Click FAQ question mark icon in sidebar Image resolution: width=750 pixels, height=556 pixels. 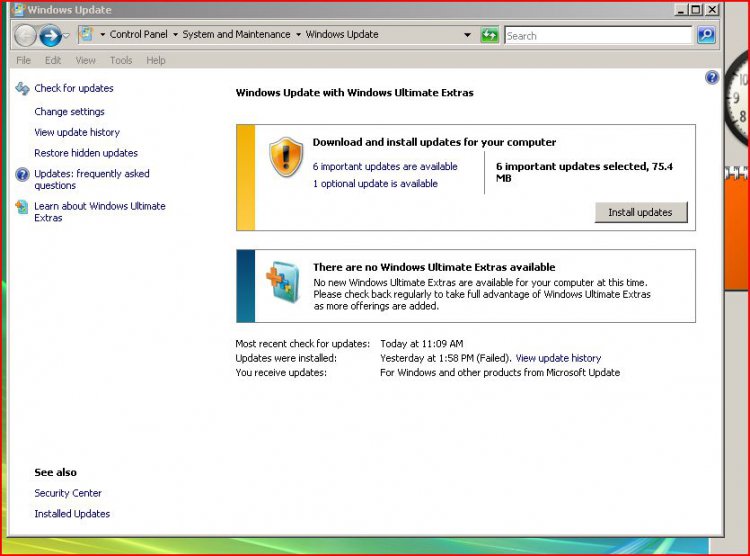22,175
